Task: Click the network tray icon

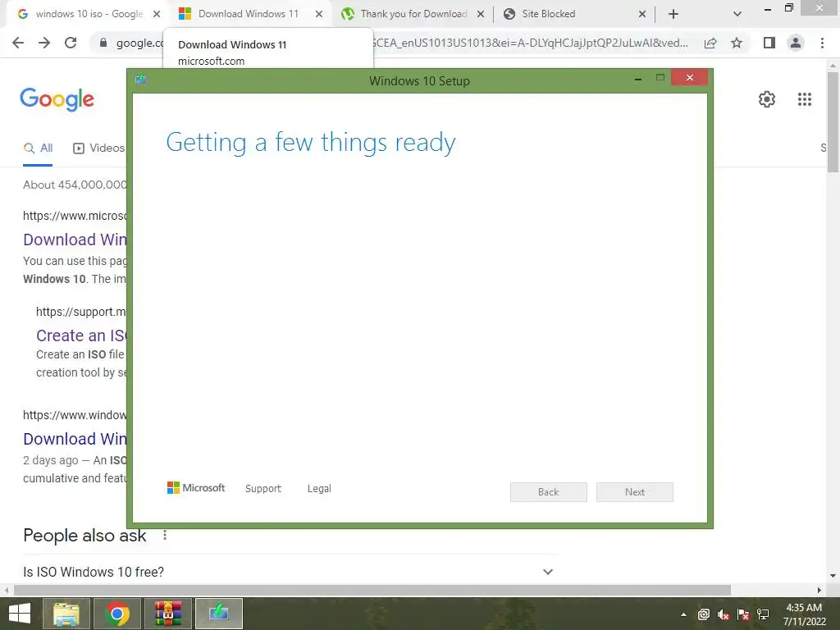Action: 763,614
